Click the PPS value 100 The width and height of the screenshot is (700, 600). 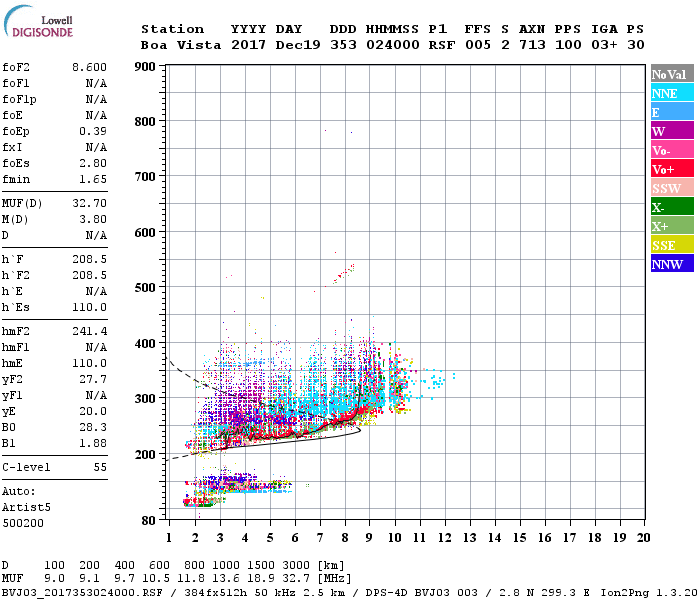coord(568,45)
